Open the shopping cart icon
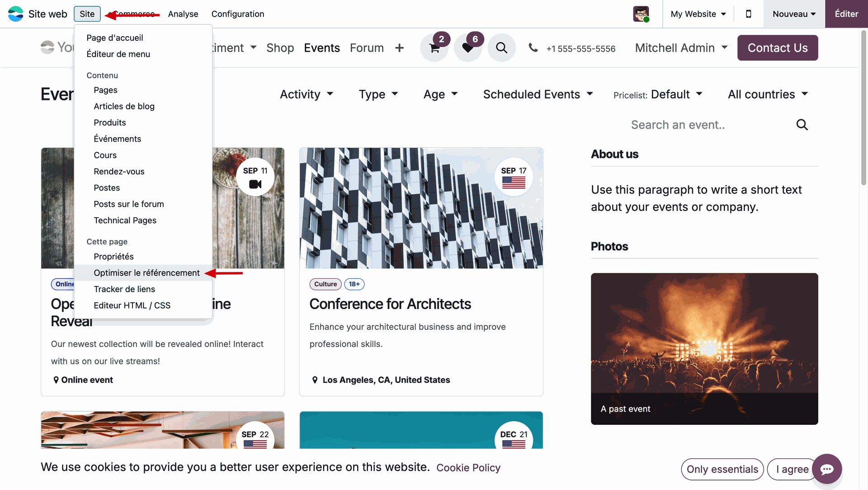The height and width of the screenshot is (490, 868). tap(434, 48)
